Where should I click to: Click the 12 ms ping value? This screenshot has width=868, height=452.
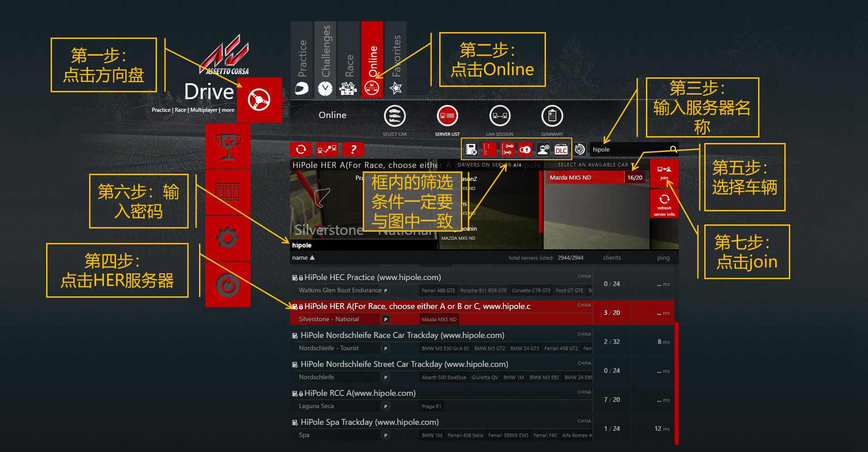click(662, 428)
